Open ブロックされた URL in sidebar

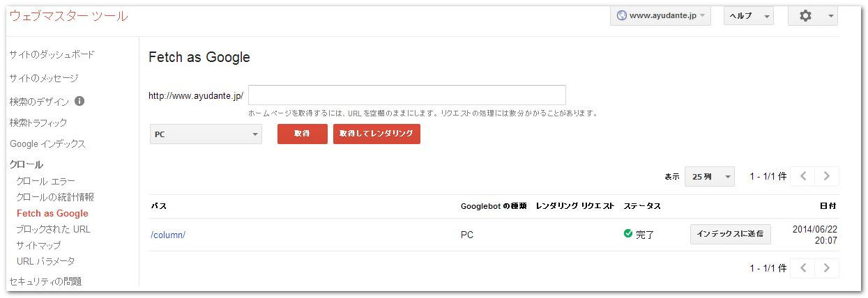point(53,229)
